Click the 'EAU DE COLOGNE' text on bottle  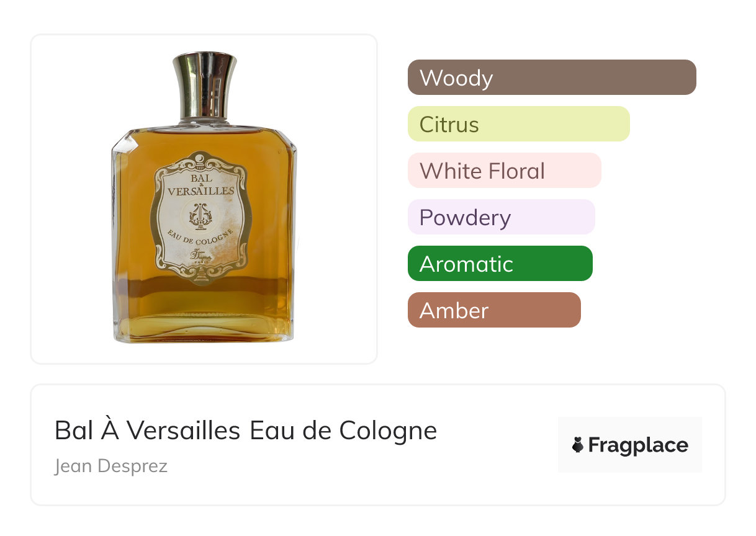click(200, 238)
